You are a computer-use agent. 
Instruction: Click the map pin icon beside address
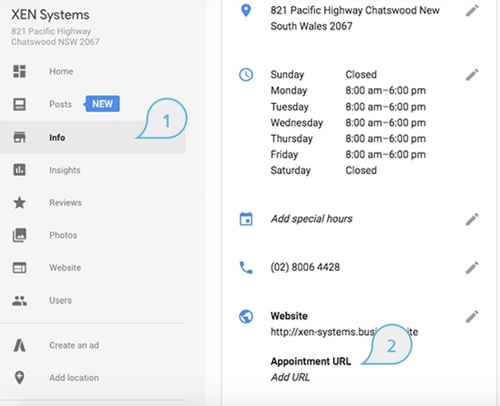pyautogui.click(x=246, y=11)
